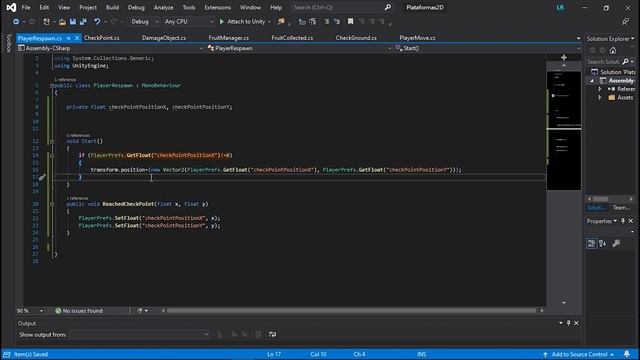Open the Any CPU platform dropdown

pos(189,22)
